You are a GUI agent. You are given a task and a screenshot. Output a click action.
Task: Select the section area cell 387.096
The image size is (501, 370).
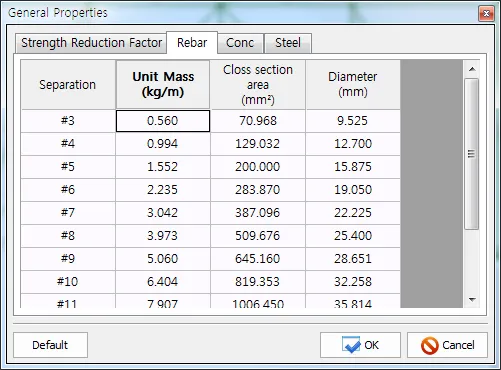258,213
